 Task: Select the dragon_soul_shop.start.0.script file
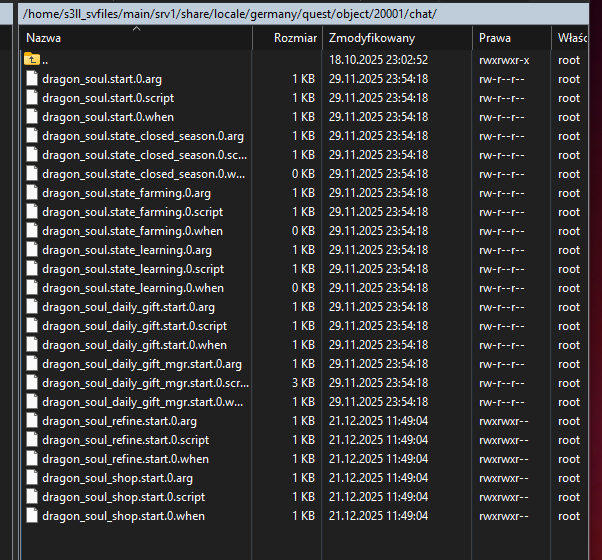tap(123, 497)
